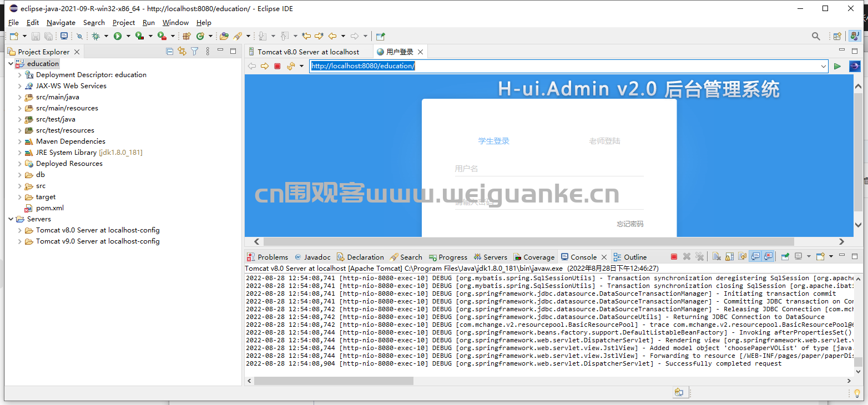Viewport: 868px width, 405px height.
Task: Click the green Run button icon
Action: [118, 36]
